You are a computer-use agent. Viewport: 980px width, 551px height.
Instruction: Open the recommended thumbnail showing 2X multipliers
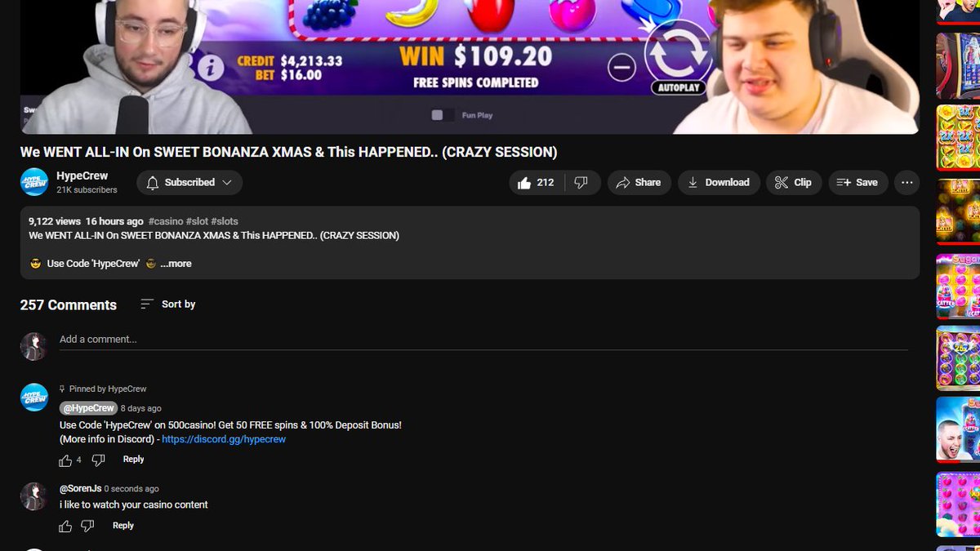click(x=958, y=137)
